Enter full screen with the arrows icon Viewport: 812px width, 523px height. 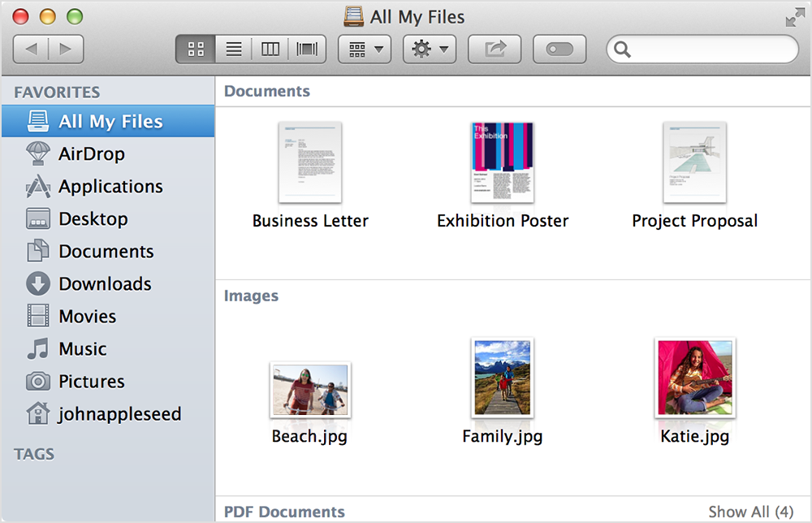point(795,17)
